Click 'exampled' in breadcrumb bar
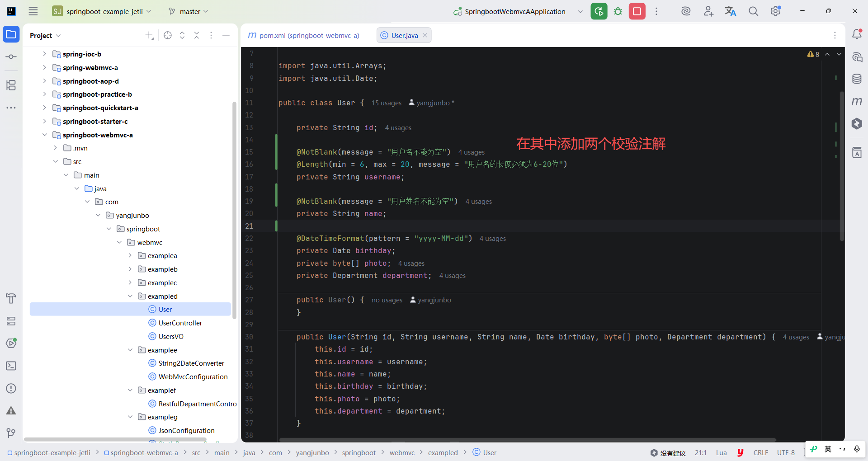The image size is (868, 461). [x=443, y=452]
